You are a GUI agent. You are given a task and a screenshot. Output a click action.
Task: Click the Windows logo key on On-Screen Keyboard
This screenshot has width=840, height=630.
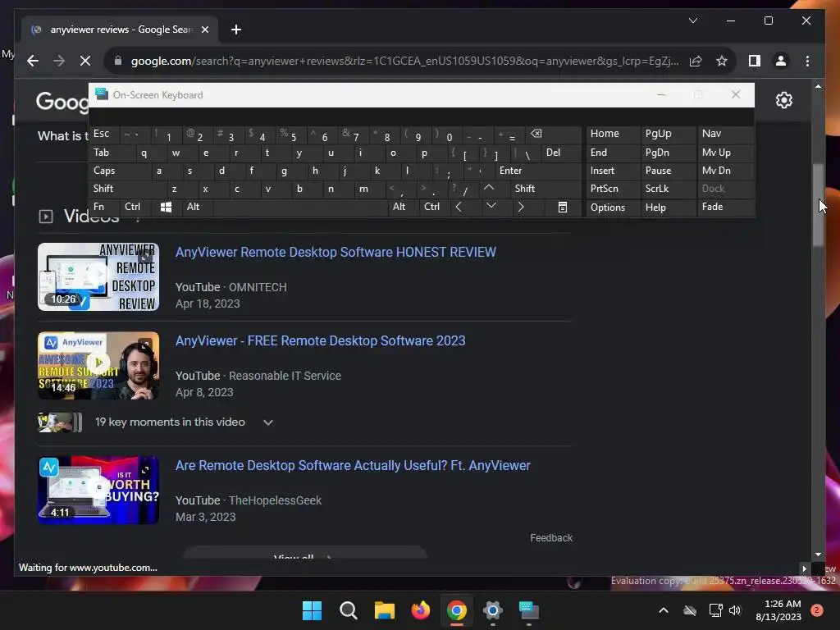(x=166, y=207)
